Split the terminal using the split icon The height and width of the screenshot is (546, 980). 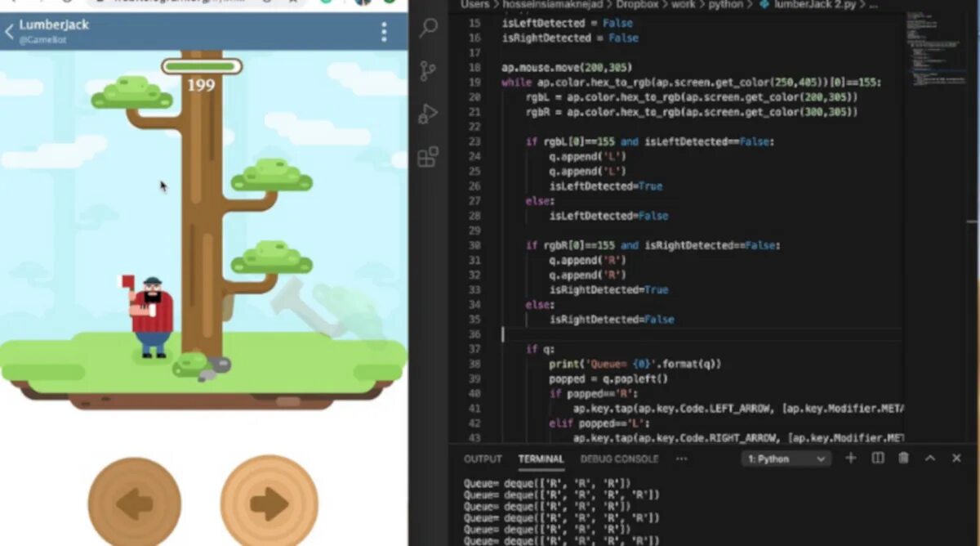click(877, 458)
